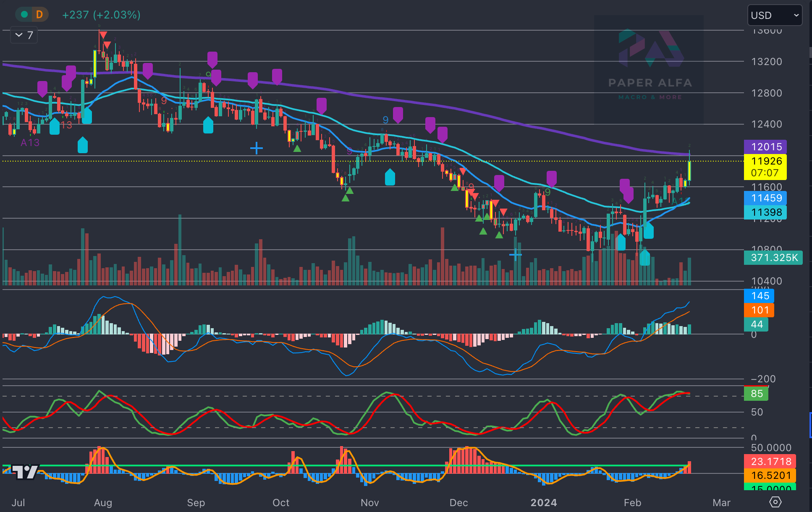Click the 12400 price axis label
Screen dimensions: 812x512
point(767,124)
